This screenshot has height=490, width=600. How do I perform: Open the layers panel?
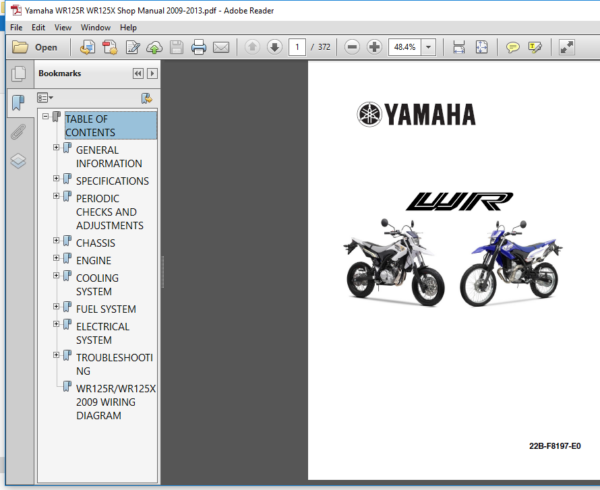click(18, 161)
